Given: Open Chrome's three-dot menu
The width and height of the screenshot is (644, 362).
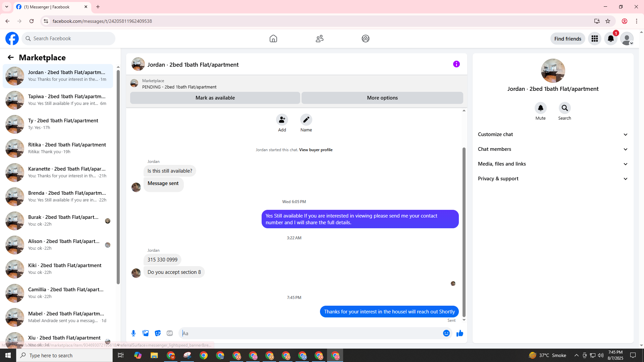Looking at the screenshot, I should pos(637,21).
